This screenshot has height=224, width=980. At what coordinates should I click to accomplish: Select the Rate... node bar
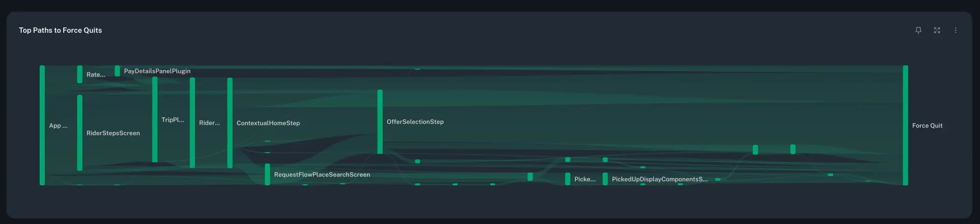tap(80, 74)
